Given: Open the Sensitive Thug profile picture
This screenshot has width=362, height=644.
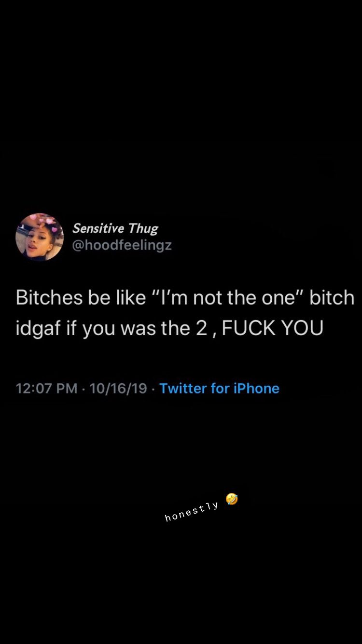Looking at the screenshot, I should click(40, 237).
